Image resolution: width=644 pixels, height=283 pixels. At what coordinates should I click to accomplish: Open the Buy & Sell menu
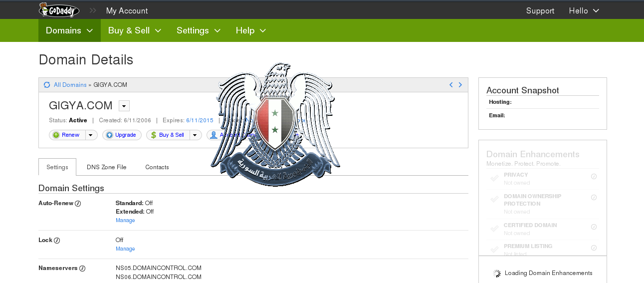coord(135,30)
